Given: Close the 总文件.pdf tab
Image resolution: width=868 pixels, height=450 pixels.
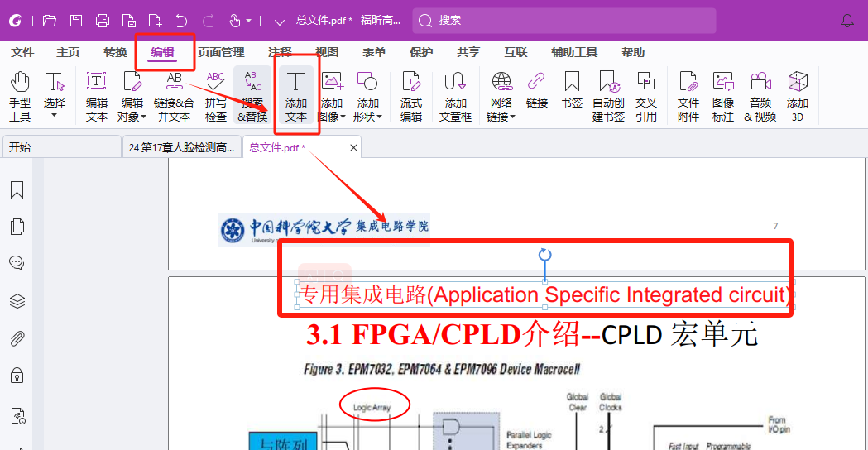Looking at the screenshot, I should pos(353,148).
